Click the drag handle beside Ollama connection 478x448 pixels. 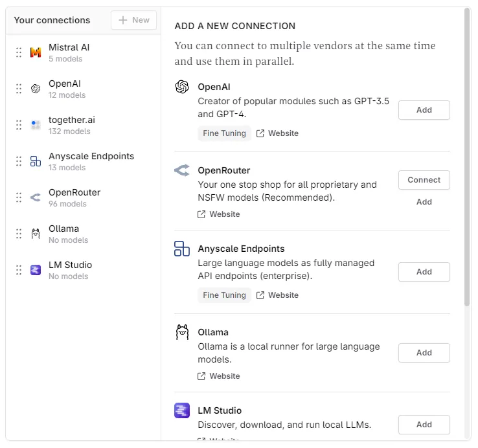click(x=19, y=234)
